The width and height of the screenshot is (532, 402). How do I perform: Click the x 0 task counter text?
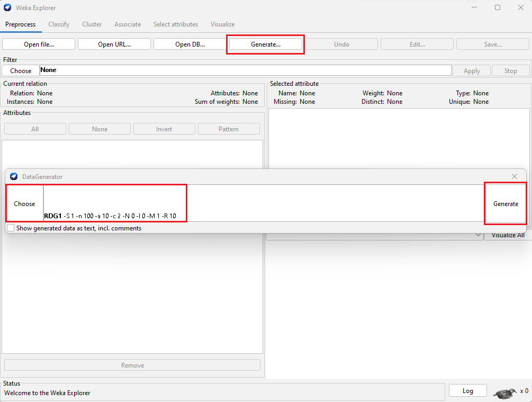click(x=524, y=391)
